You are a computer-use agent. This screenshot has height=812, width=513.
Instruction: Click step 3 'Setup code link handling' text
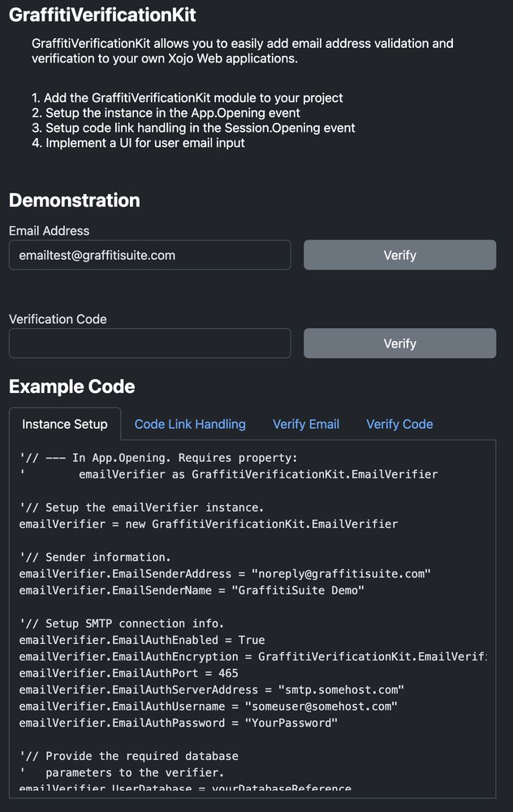[x=193, y=128]
